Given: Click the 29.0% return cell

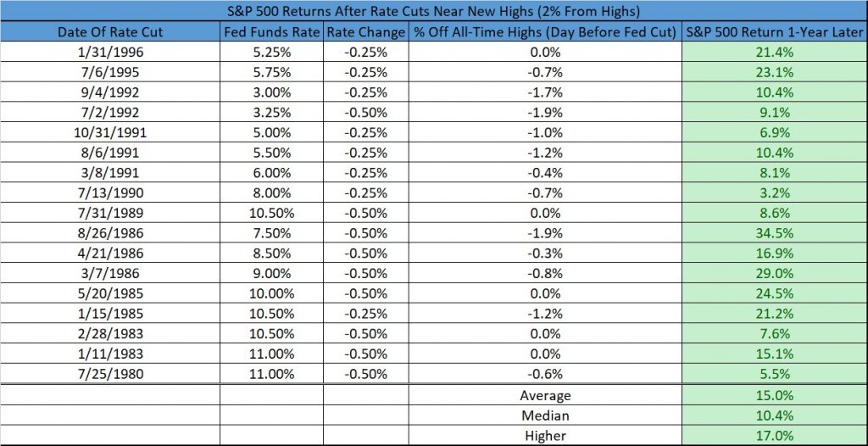Looking at the screenshot, I should (x=775, y=274).
